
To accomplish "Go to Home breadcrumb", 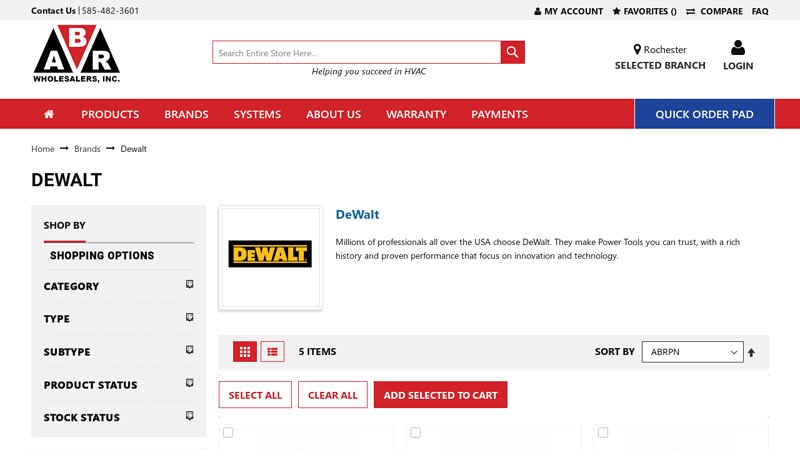I will pos(43,149).
